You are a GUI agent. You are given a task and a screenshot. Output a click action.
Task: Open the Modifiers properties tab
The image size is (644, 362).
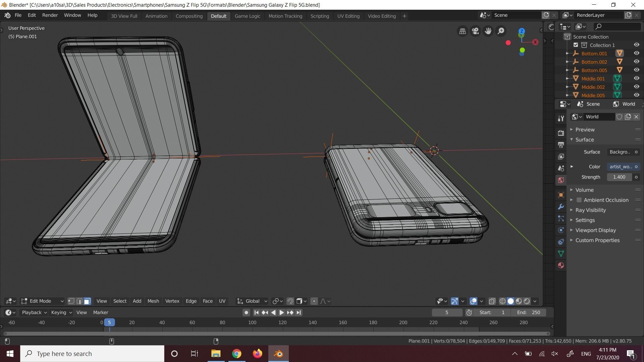561,206
